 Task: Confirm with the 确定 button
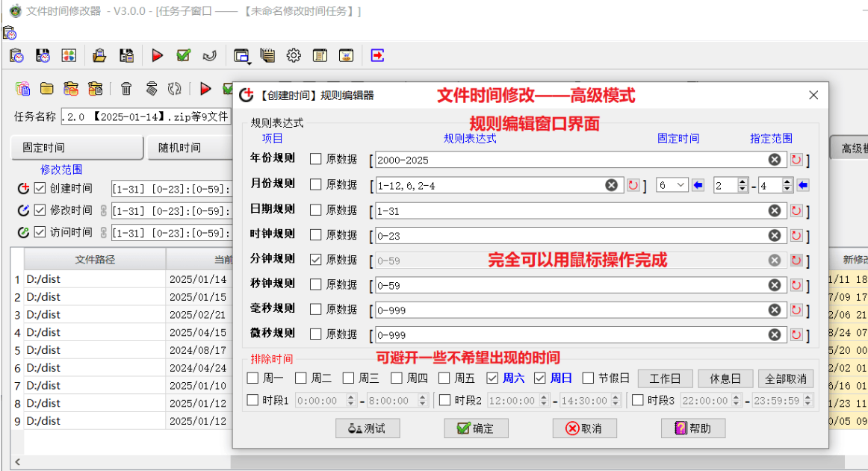click(476, 428)
